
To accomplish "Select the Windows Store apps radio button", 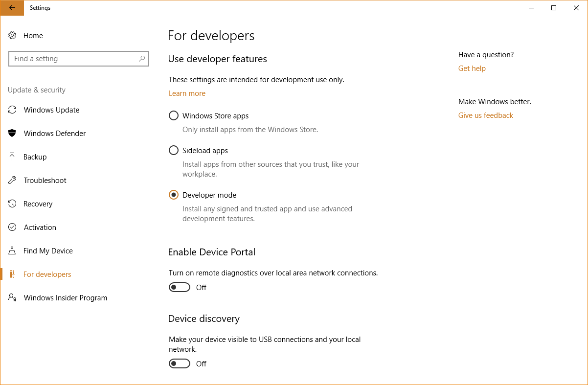I will click(x=174, y=116).
